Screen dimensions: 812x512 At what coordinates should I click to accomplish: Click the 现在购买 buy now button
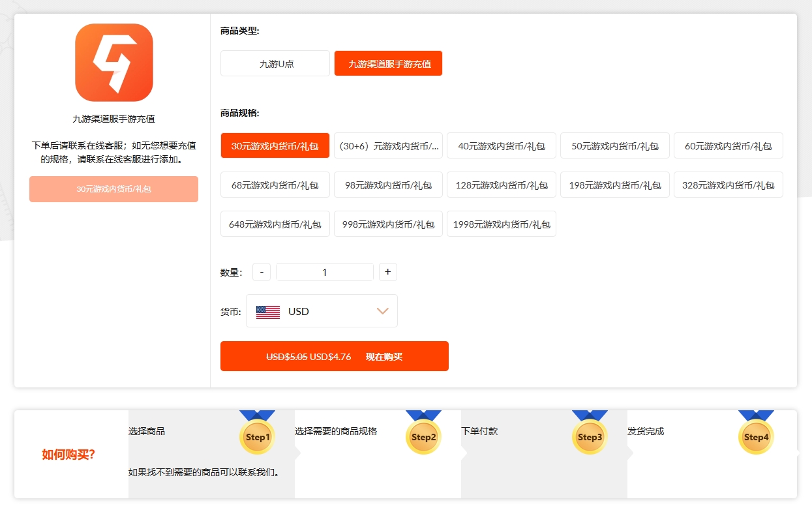[335, 356]
